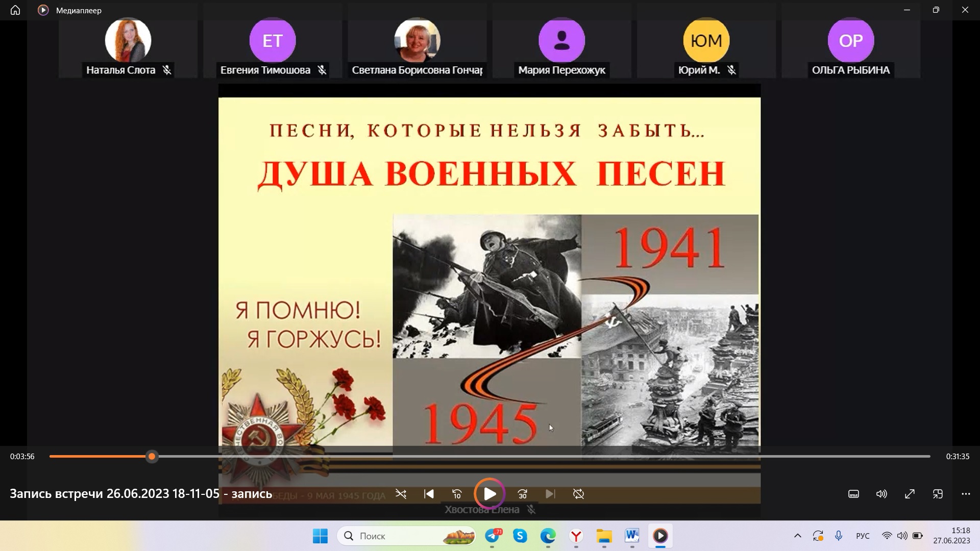Click Наталья Слота avatar photo
The height and width of the screenshot is (551, 980).
(x=128, y=40)
